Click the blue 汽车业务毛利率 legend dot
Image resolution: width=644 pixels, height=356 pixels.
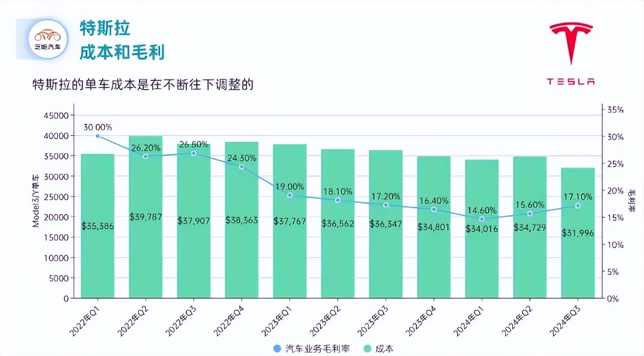tap(277, 348)
